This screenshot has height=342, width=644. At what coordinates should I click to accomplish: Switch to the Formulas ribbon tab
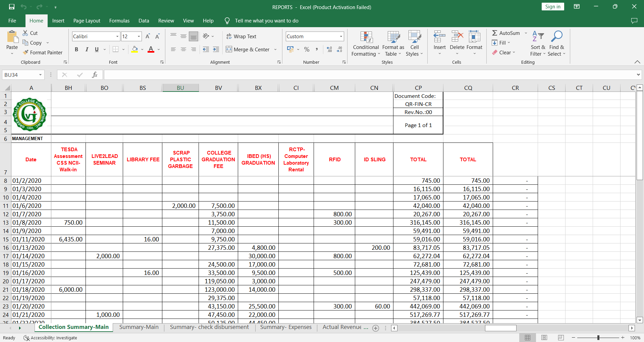point(119,21)
